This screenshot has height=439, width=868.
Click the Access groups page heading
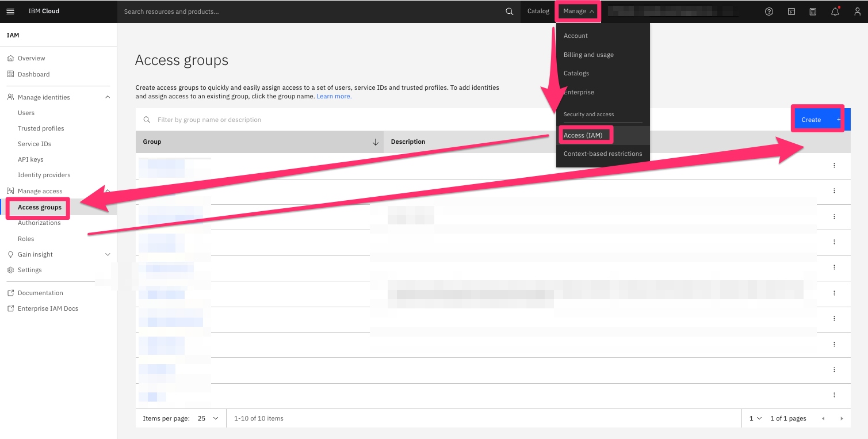click(182, 60)
